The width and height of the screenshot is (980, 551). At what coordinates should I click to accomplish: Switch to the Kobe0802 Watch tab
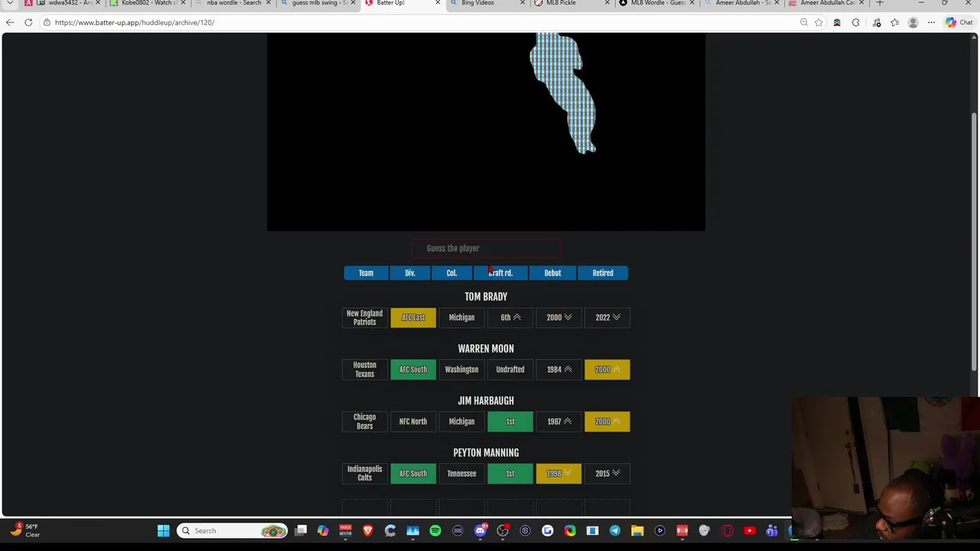[x=147, y=3]
